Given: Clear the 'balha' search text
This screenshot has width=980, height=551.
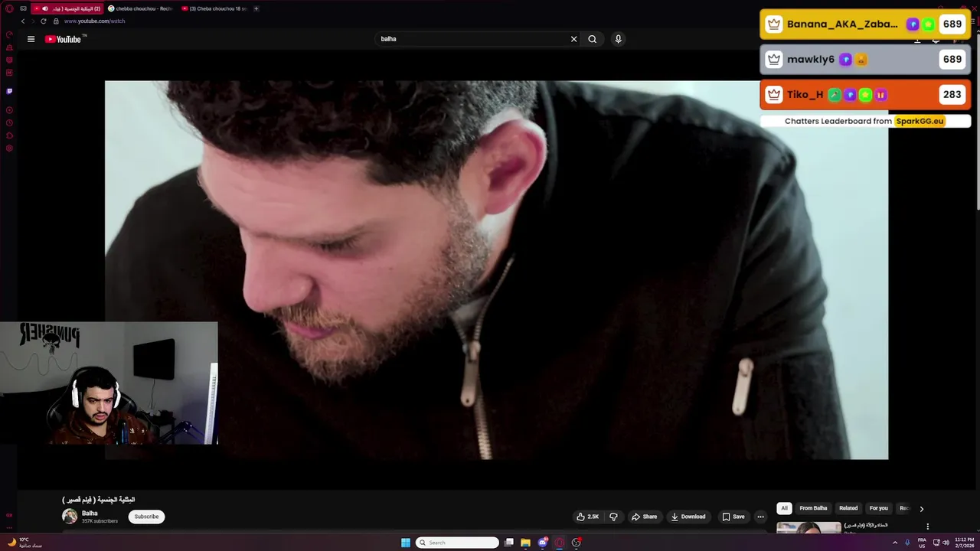Looking at the screenshot, I should [x=573, y=39].
